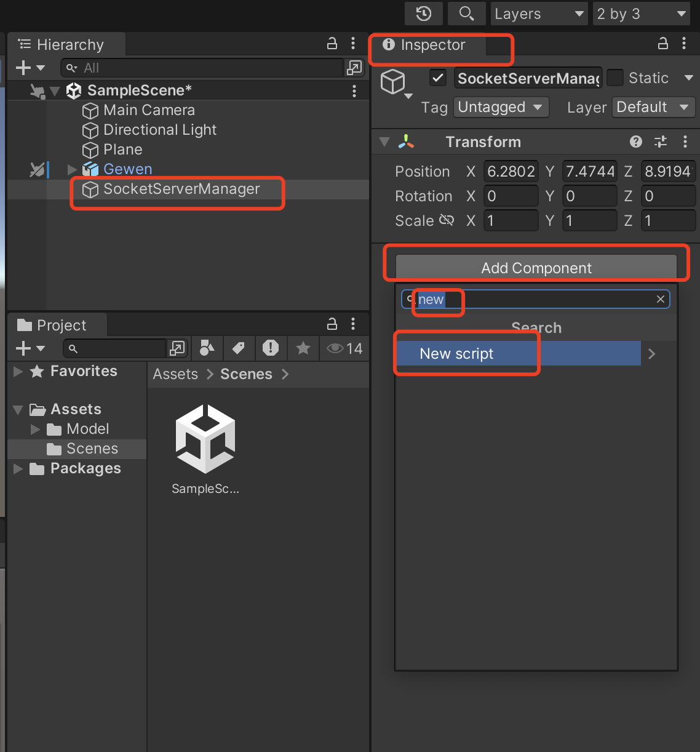
Task: Open the Hierarchy search window icon
Action: [x=354, y=68]
